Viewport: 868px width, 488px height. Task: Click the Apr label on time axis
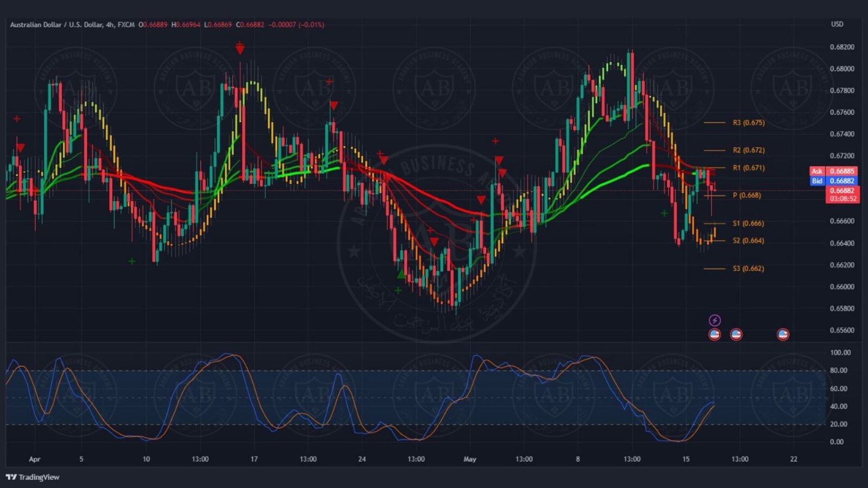click(x=35, y=460)
